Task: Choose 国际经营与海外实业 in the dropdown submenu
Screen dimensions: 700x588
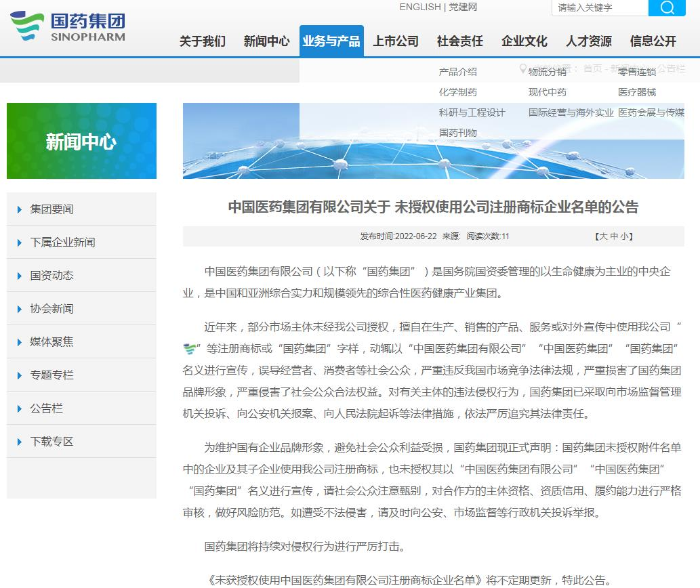Action: point(571,112)
